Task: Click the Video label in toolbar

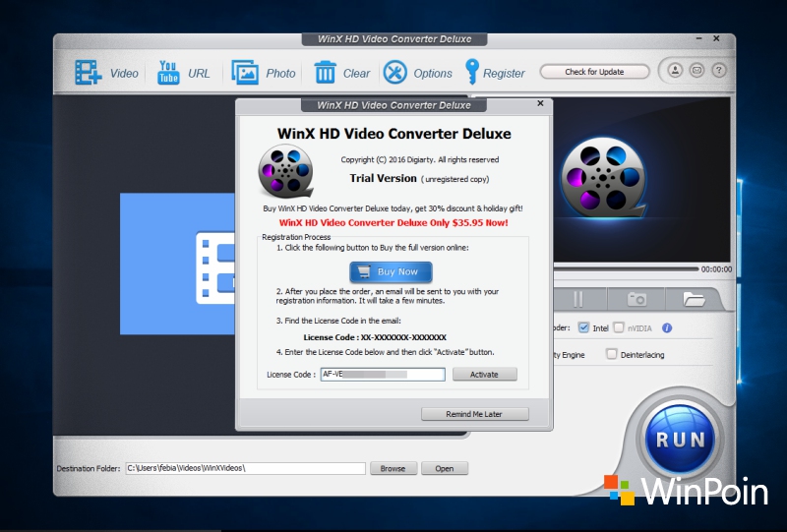Action: click(124, 74)
